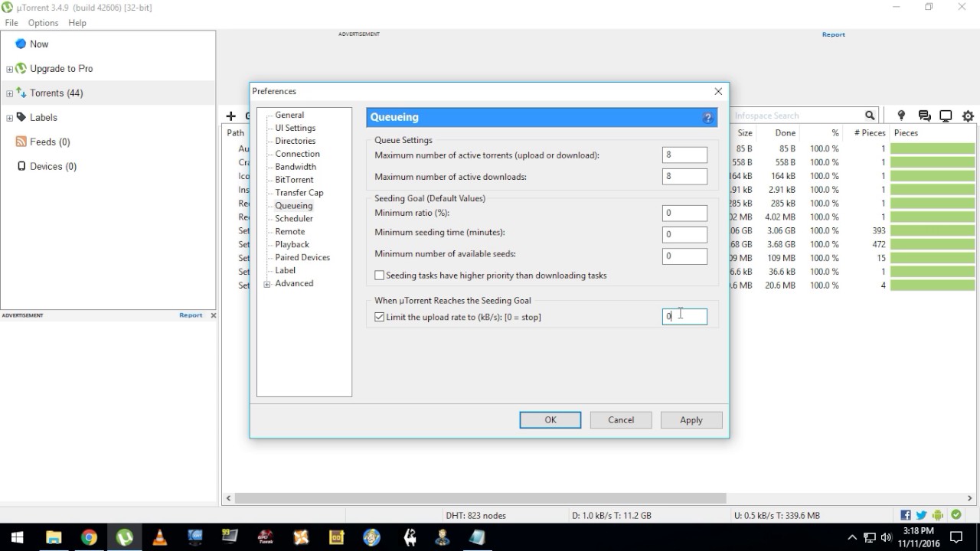Image resolution: width=980 pixels, height=551 pixels.
Task: Show hidden tray icons chevron
Action: point(852,537)
